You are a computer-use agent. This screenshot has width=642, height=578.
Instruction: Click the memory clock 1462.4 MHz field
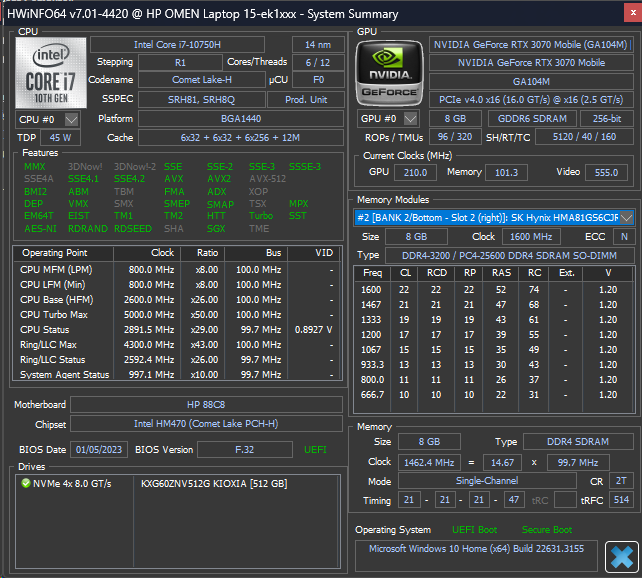[429, 463]
